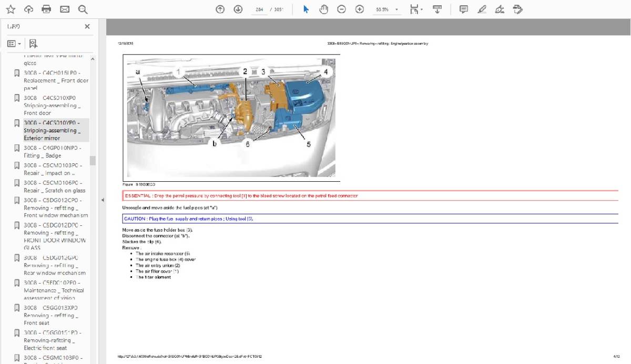Click the cloud upload icon
631x364 pixels.
click(28, 9)
